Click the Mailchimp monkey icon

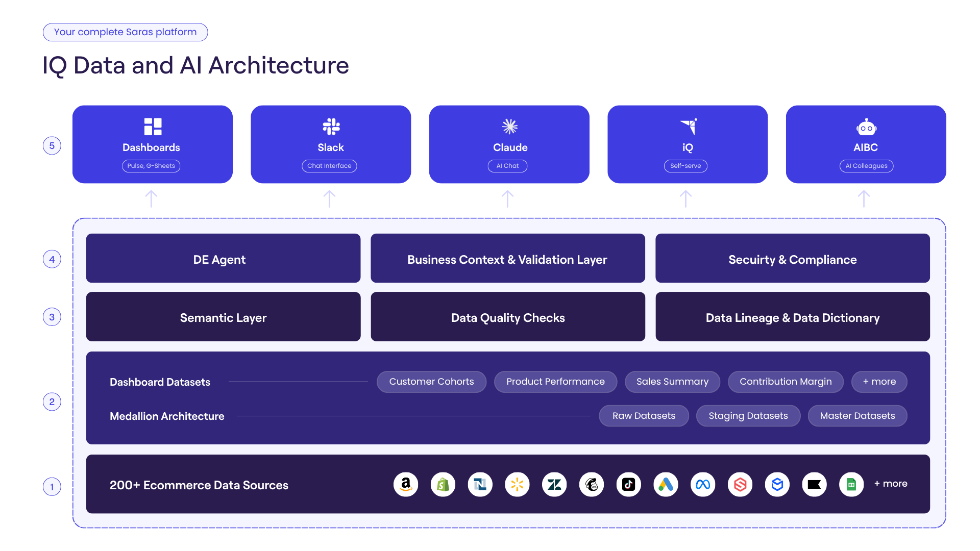592,484
